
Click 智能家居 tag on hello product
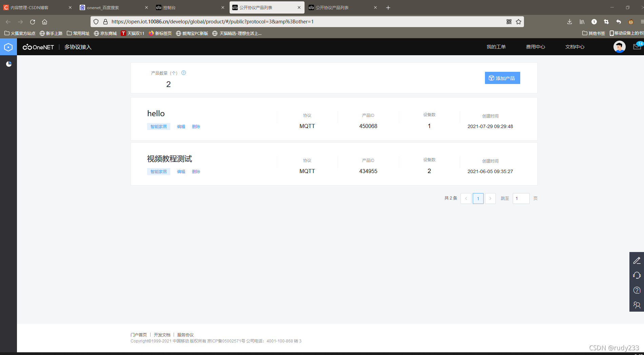159,127
